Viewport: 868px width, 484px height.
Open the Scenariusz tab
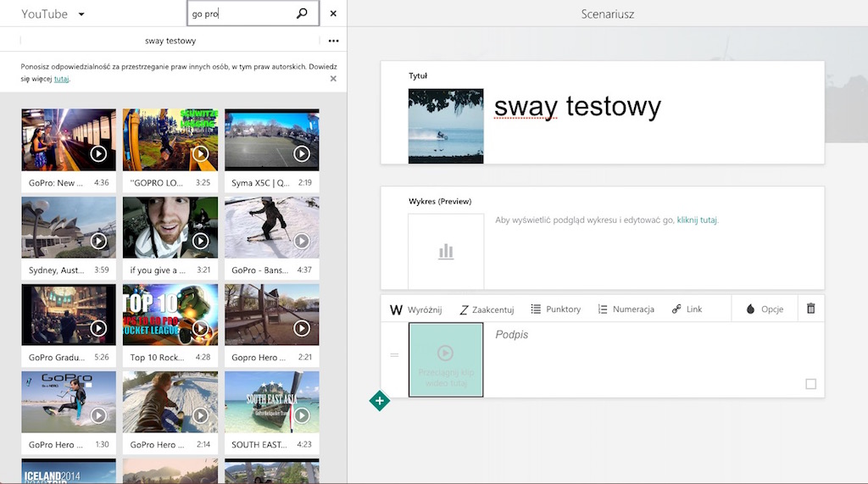pyautogui.click(x=607, y=14)
